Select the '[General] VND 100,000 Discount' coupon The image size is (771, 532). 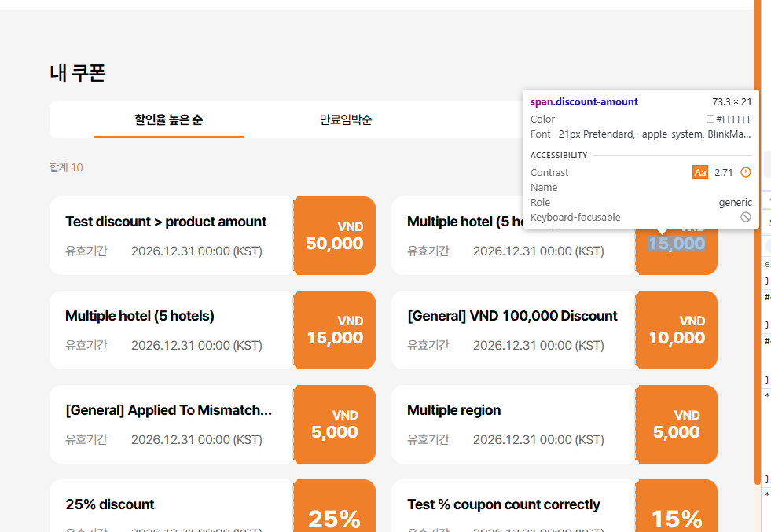click(x=512, y=316)
